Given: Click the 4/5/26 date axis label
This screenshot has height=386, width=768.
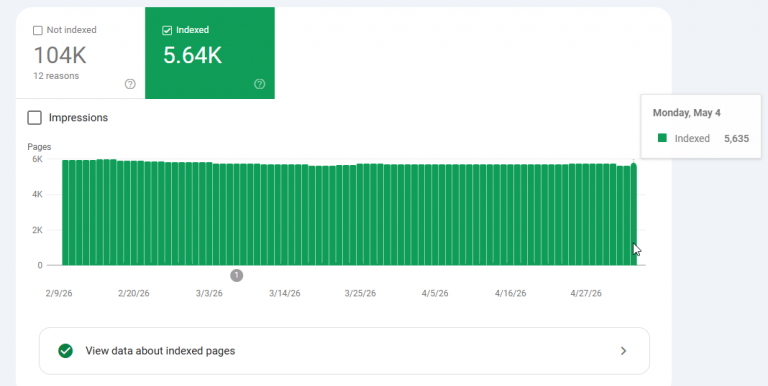Looking at the screenshot, I should point(435,293).
